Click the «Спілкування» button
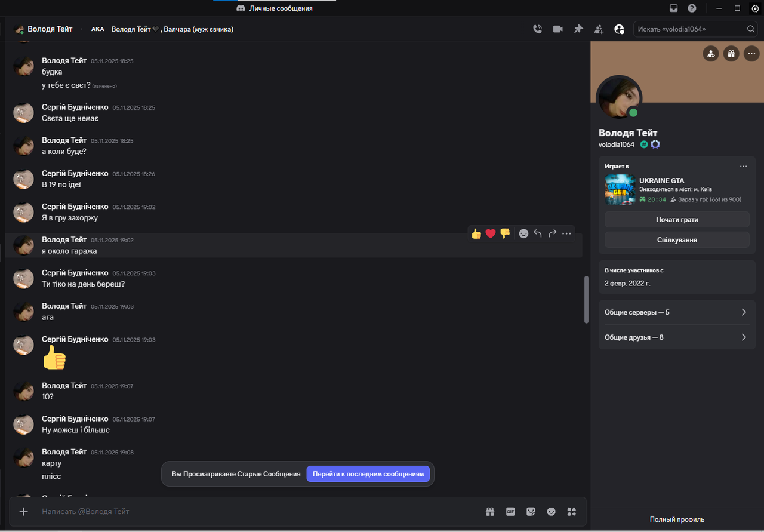Viewport: 764px width, 532px height. tap(677, 239)
